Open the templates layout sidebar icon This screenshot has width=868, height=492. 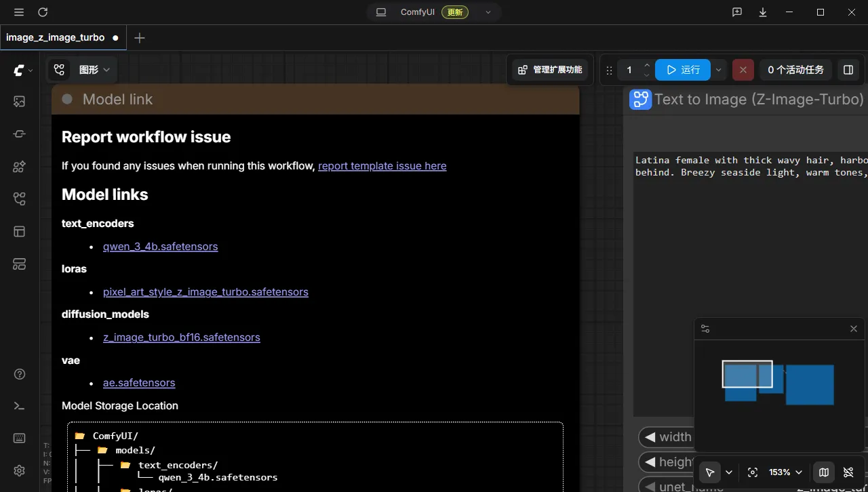pyautogui.click(x=19, y=232)
